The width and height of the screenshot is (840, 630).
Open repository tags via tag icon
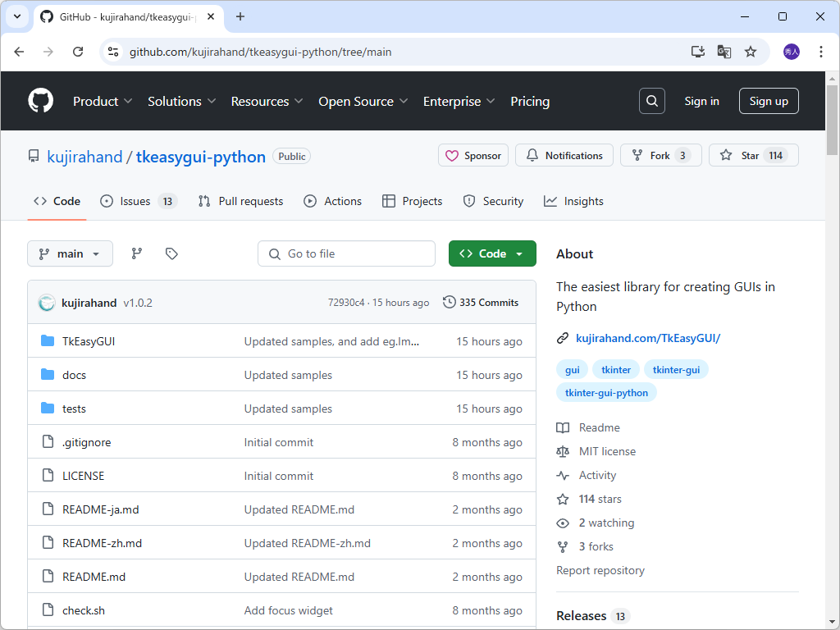(x=171, y=253)
